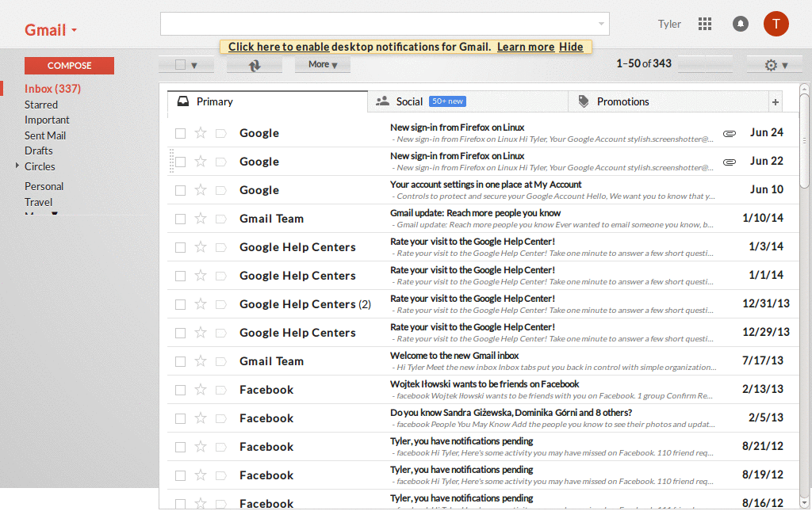Mark Google Jun 24 email as important
The width and height of the screenshot is (812, 511).
click(221, 133)
